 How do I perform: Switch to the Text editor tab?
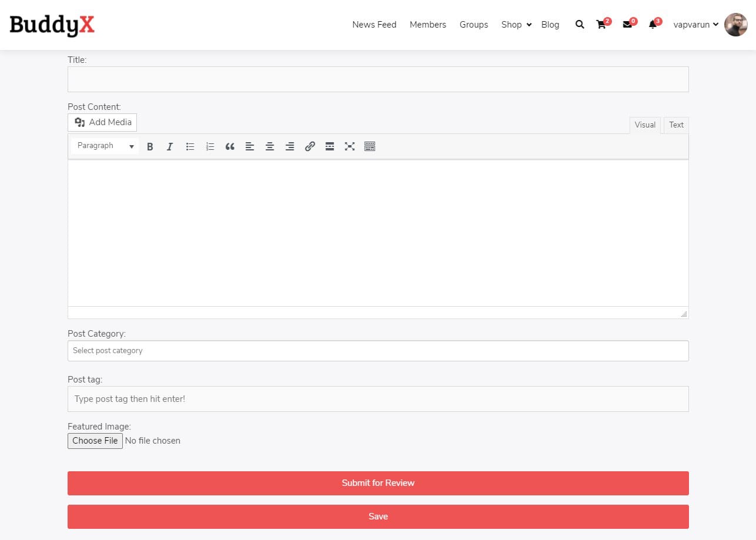(x=676, y=125)
